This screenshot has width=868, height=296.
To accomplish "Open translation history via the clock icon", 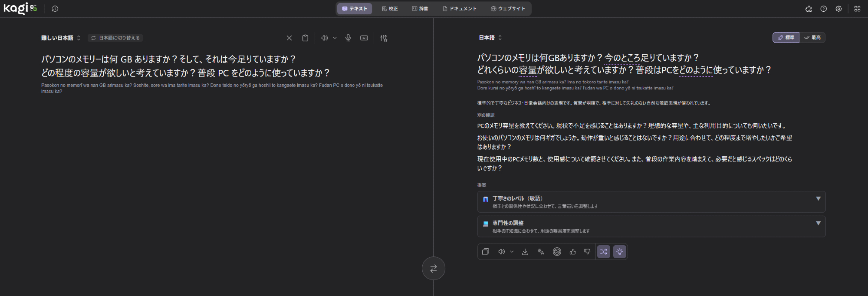I will click(55, 9).
